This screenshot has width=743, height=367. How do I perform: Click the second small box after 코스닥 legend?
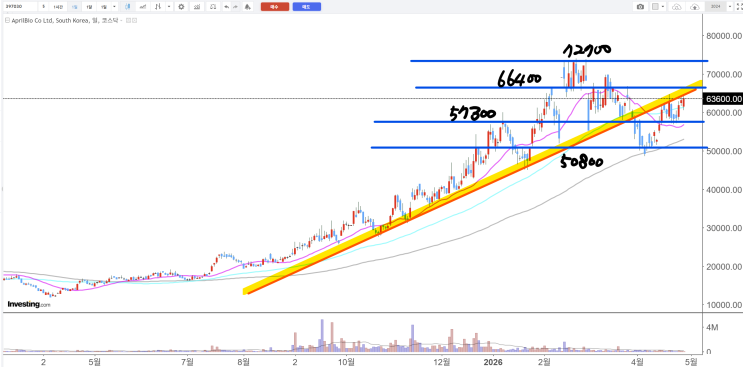(135, 20)
